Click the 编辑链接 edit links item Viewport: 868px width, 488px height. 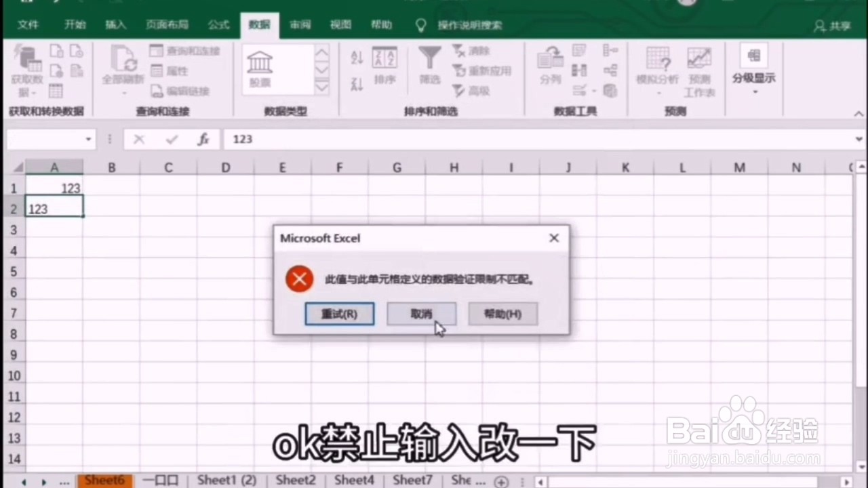[x=180, y=91]
